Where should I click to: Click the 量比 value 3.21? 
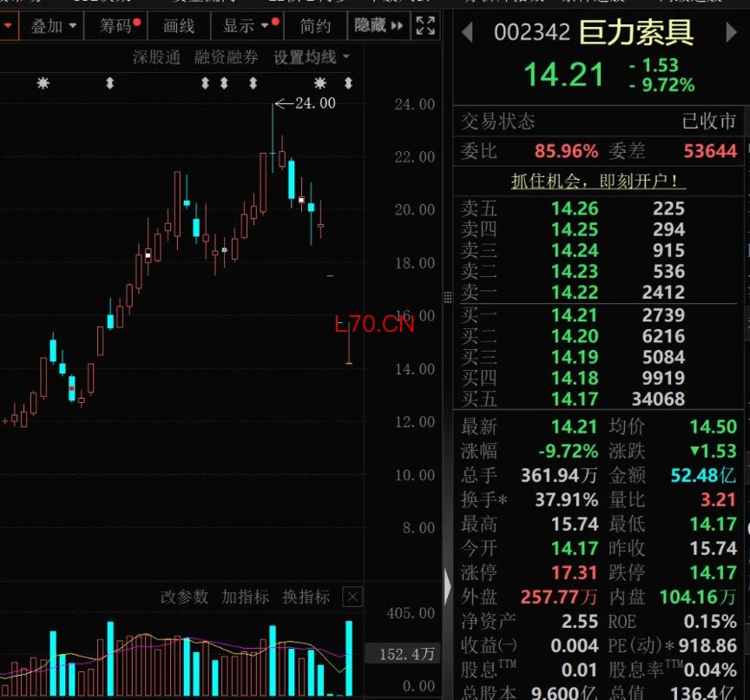click(718, 499)
